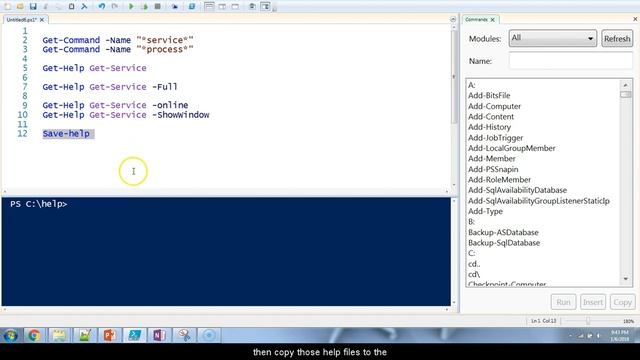Click the Run button in Commands pane
640x360 pixels.
point(563,302)
